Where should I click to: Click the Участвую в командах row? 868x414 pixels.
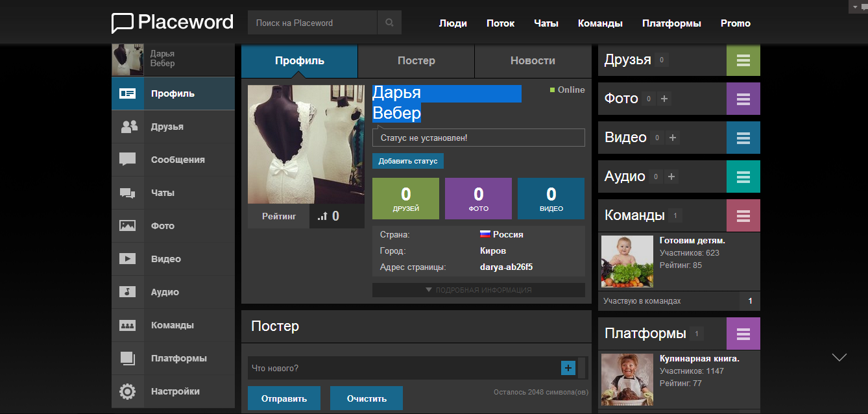coord(679,301)
